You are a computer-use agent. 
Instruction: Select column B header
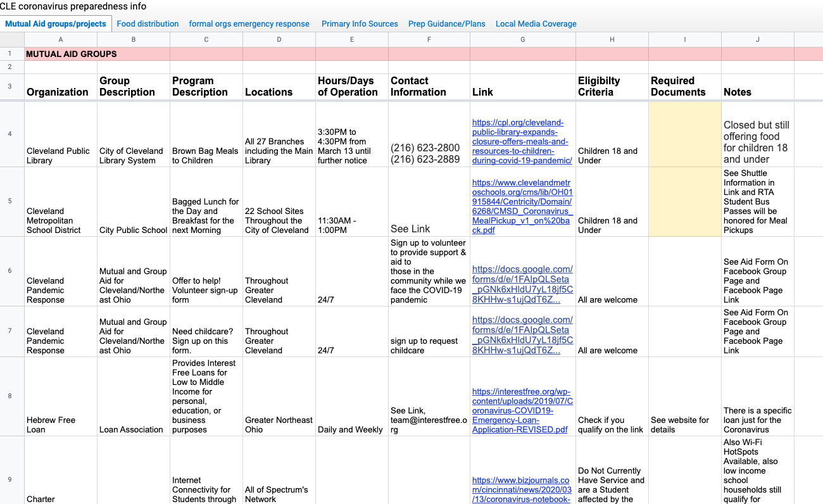click(x=134, y=40)
